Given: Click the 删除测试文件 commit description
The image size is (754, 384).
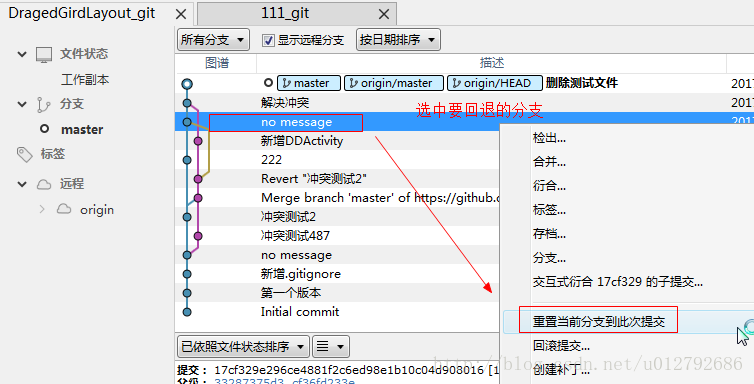Looking at the screenshot, I should click(581, 83).
